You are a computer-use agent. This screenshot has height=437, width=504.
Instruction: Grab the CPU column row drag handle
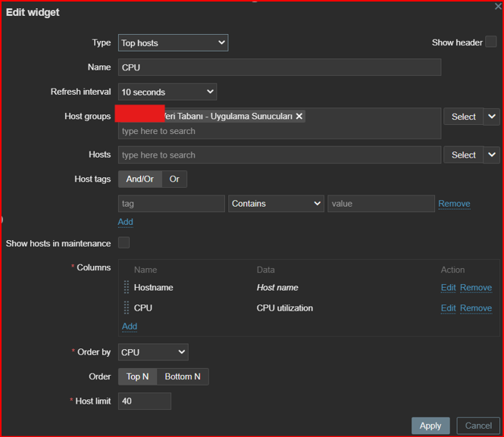point(127,308)
